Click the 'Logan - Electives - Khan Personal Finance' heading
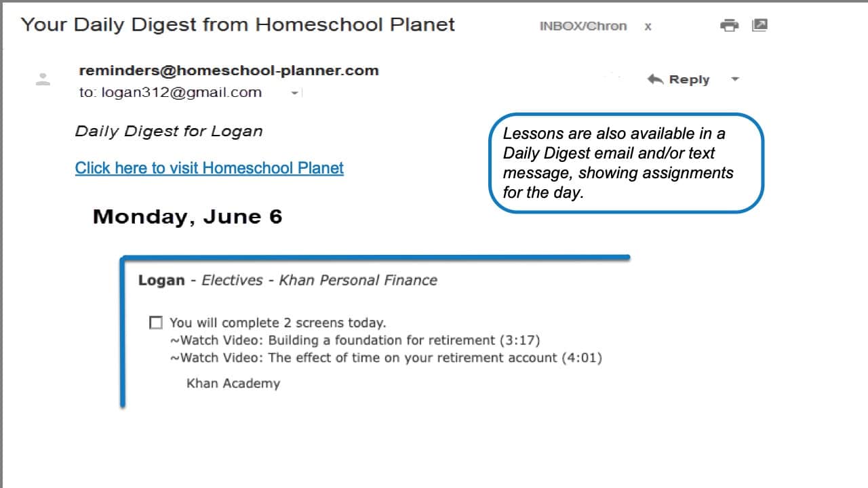 tap(288, 280)
